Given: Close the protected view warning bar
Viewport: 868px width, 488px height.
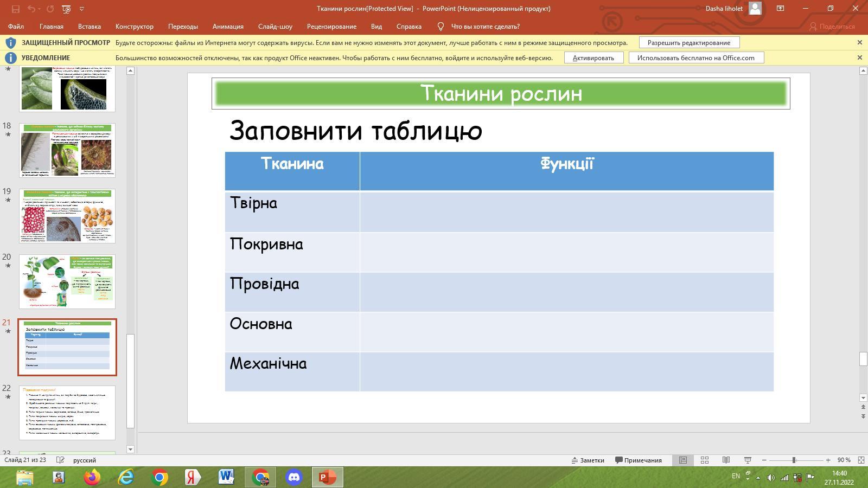Looking at the screenshot, I should [x=859, y=42].
